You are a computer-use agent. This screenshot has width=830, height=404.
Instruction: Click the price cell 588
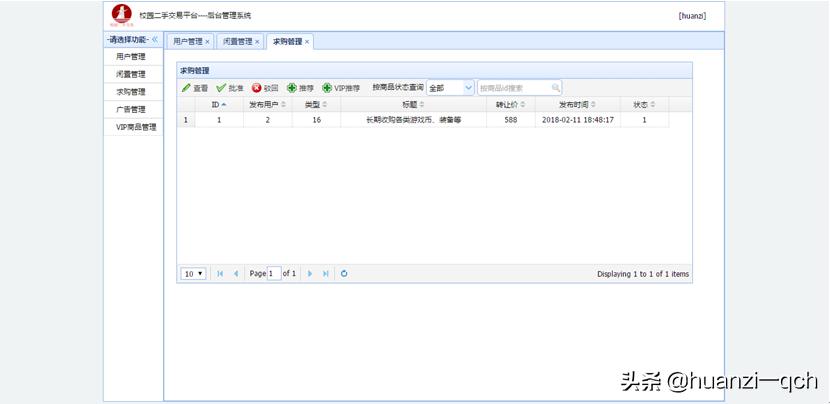[511, 120]
